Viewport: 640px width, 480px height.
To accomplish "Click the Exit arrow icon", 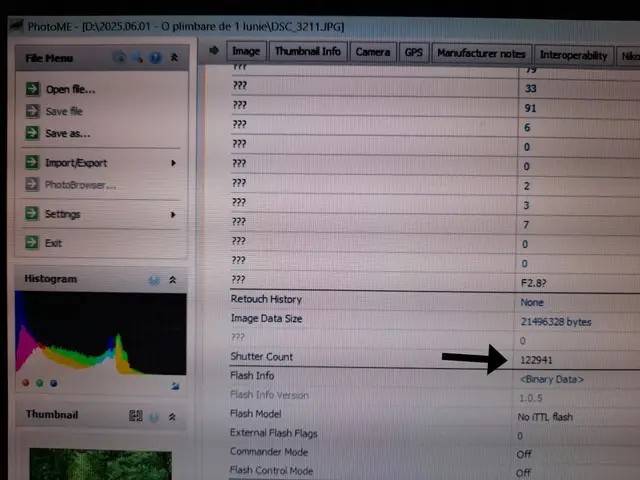I will [x=32, y=242].
